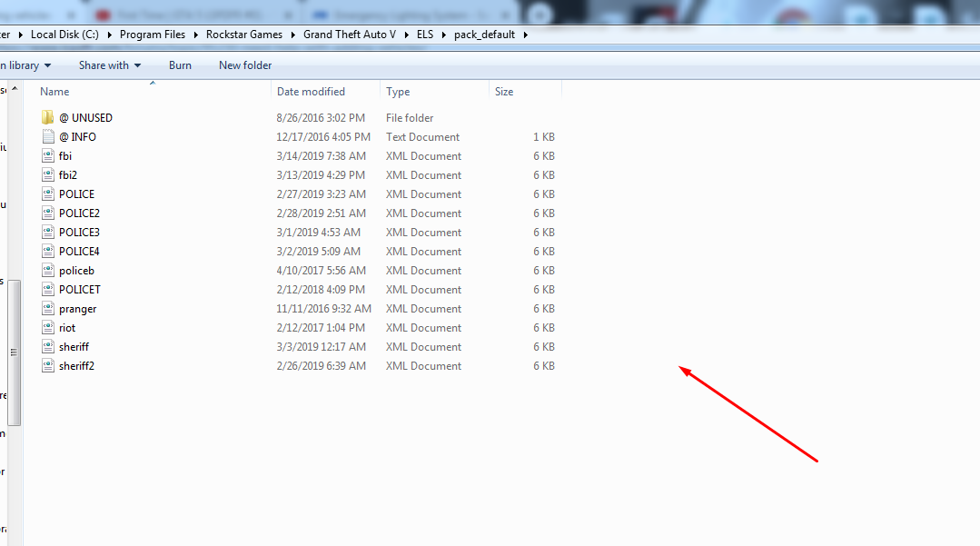
Task: Click date '2/26/2019 6:39 AM' for sheriff2
Action: coord(322,366)
